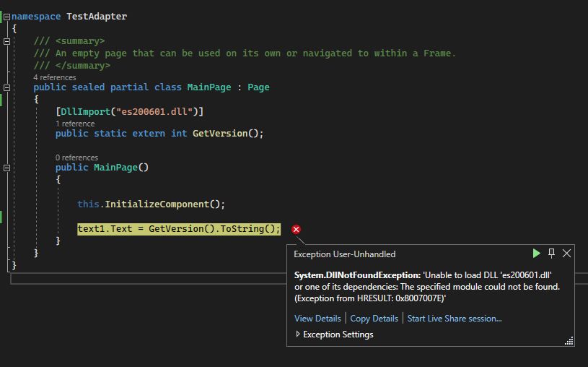Continue execution with the green play icon
Viewport: 588px width, 367px height.
click(536, 254)
